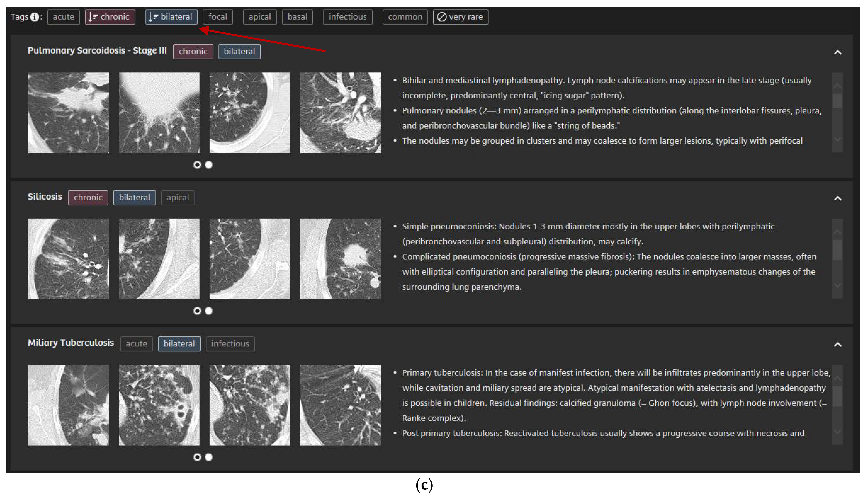Open second CT thumbnail of Silicosis
The height and width of the screenshot is (496, 868).
[x=159, y=259]
